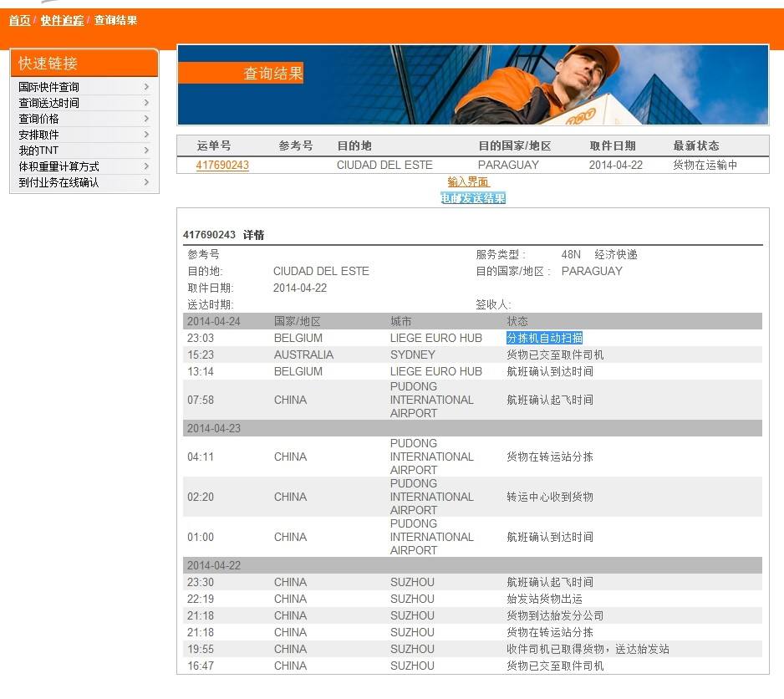Click the 目的国家/地区 column header

(x=515, y=146)
